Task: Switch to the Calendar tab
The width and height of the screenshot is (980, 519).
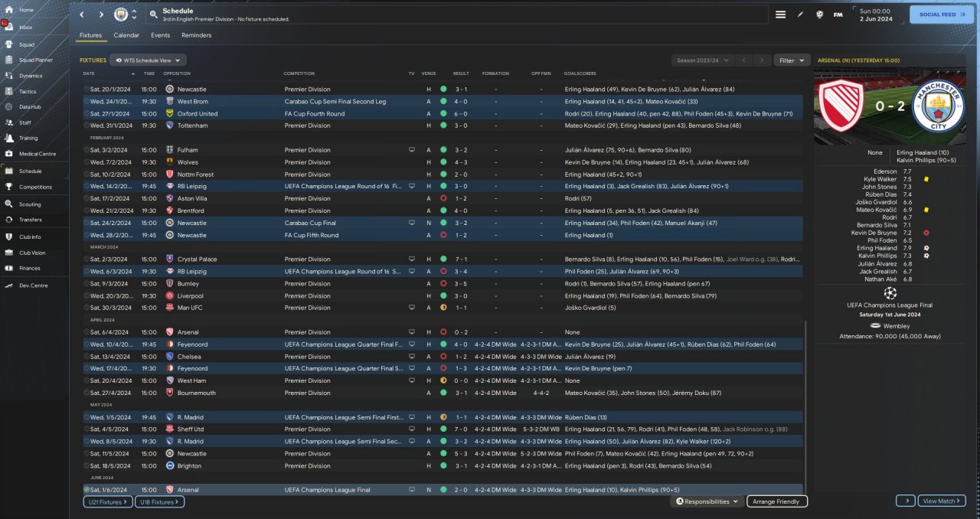Action: pyautogui.click(x=126, y=35)
